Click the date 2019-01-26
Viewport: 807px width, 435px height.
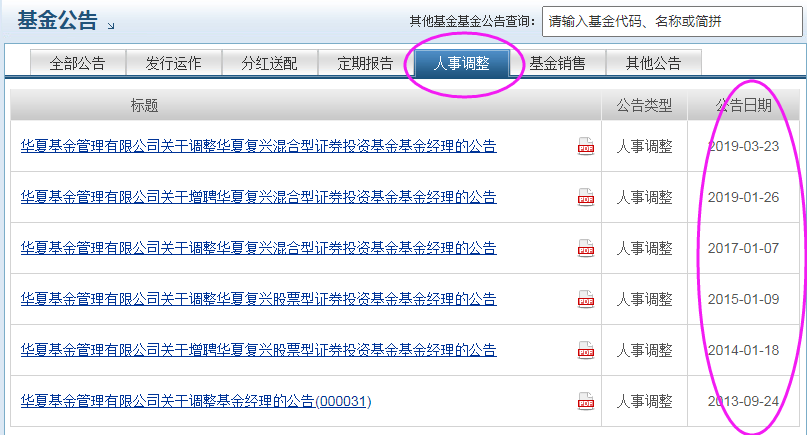coord(743,197)
